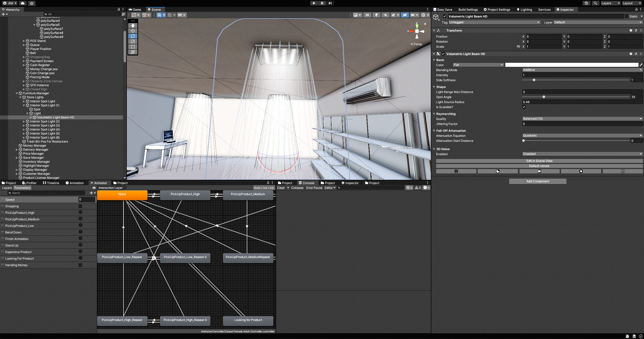Disable the Volumetric Light Beam HD component checkbox
The width and height of the screenshot is (644, 339).
pos(443,54)
